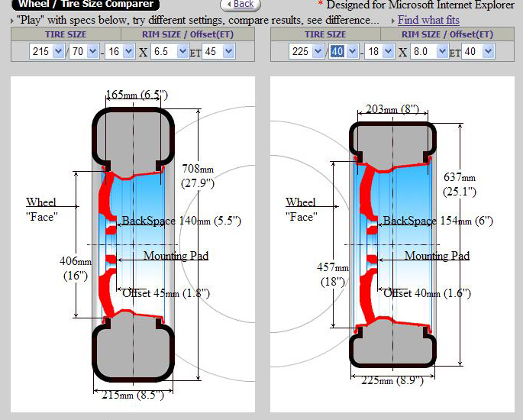This screenshot has height=420, width=523.
Task: Click the 'Wheel / Tire Size Comparer' title badge
Action: [x=86, y=5]
